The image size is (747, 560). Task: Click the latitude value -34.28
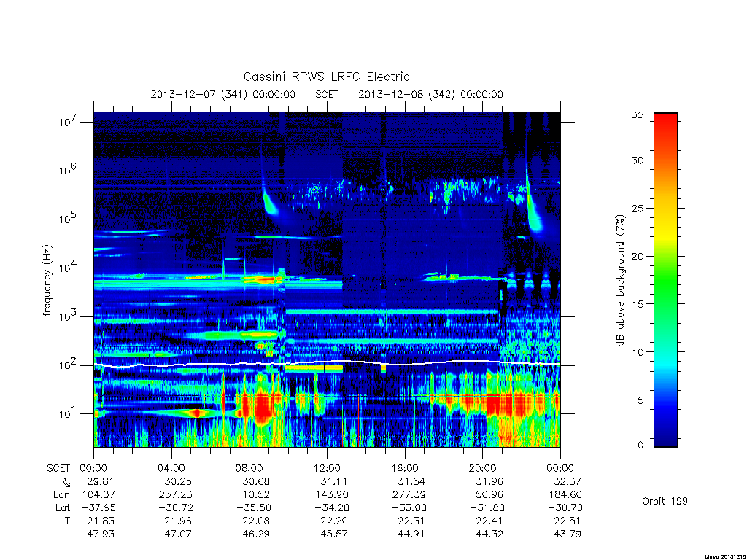332,507
